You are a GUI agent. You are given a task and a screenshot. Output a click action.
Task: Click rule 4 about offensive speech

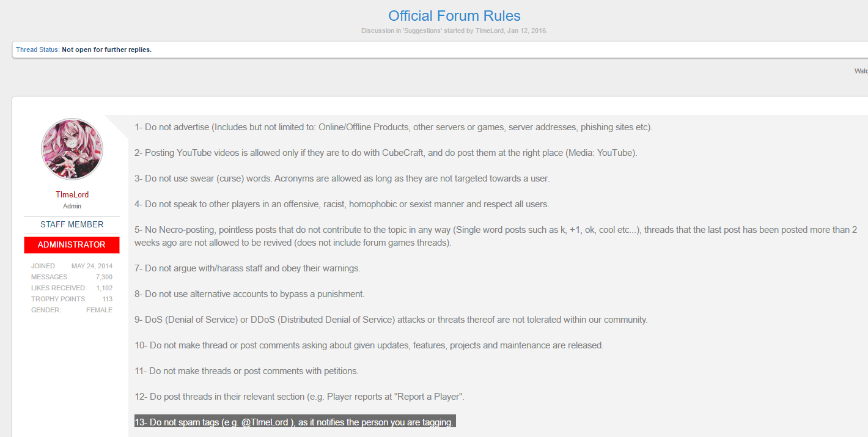click(342, 204)
